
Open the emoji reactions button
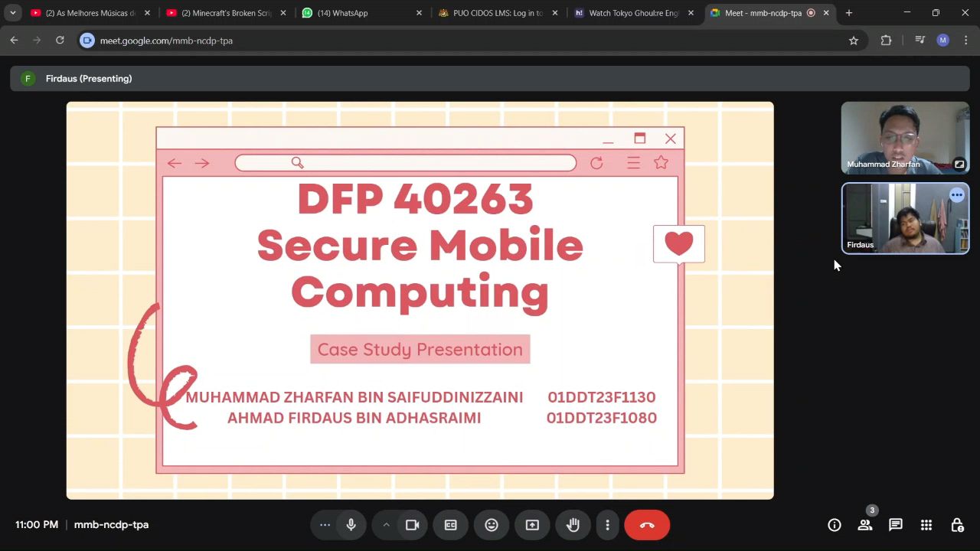[x=492, y=525]
